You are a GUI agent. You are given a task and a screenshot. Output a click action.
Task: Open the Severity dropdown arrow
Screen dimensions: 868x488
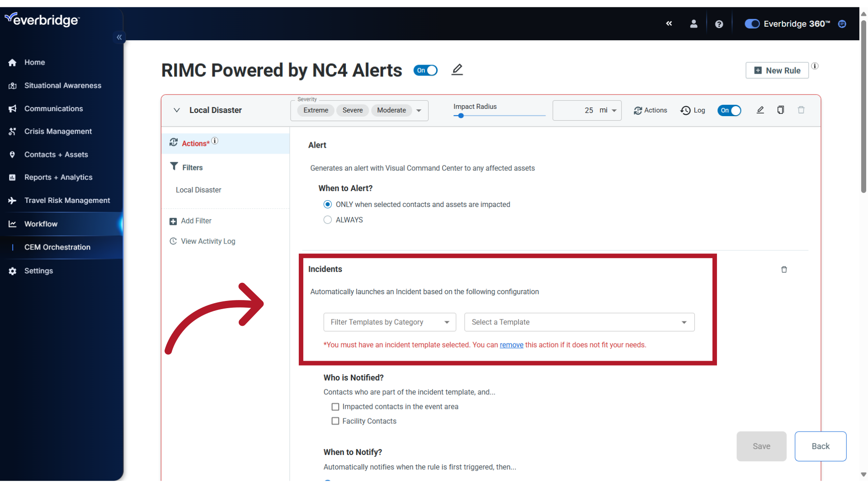[x=419, y=111]
